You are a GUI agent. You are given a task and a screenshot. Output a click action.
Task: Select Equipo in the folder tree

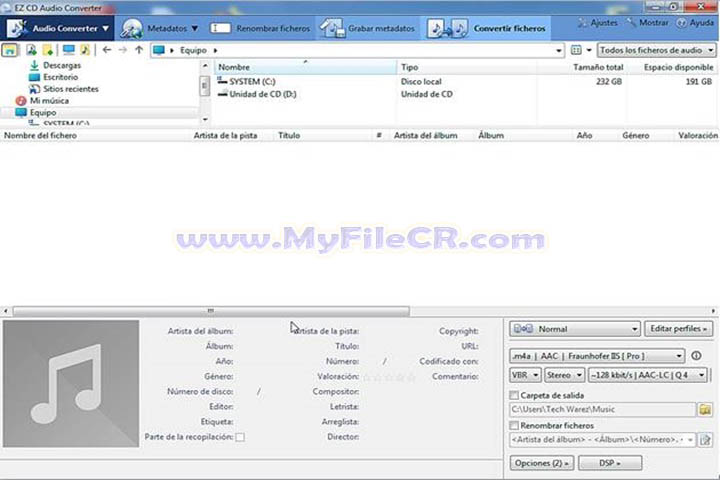tap(43, 113)
